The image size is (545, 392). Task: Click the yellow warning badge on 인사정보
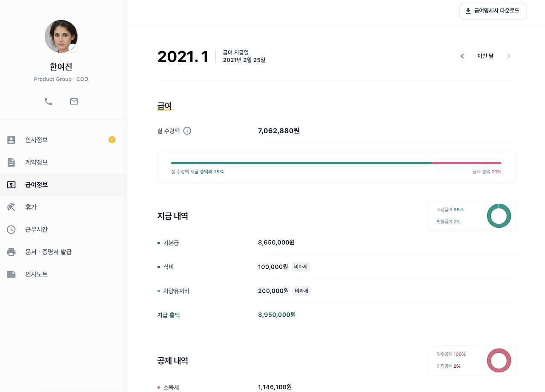tap(112, 140)
